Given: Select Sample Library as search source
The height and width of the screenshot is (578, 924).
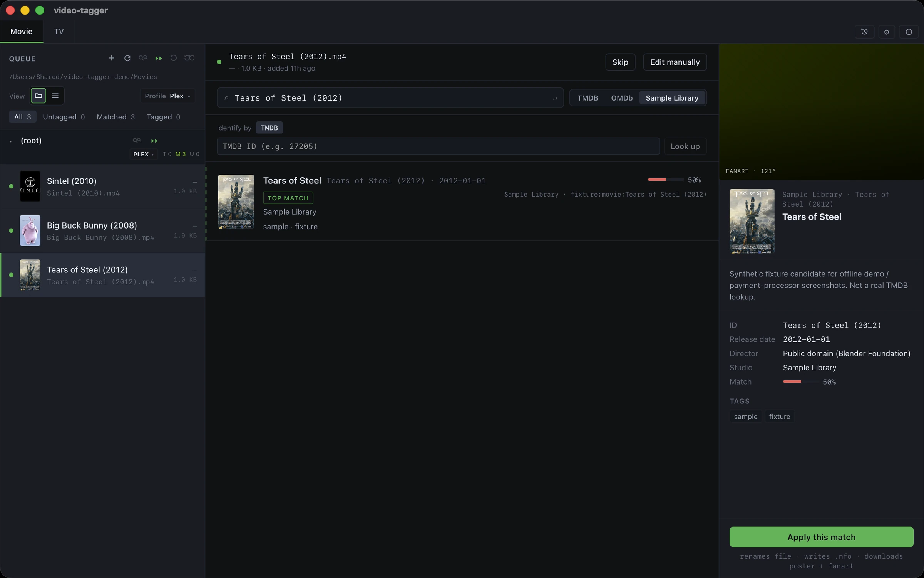Looking at the screenshot, I should [x=672, y=98].
